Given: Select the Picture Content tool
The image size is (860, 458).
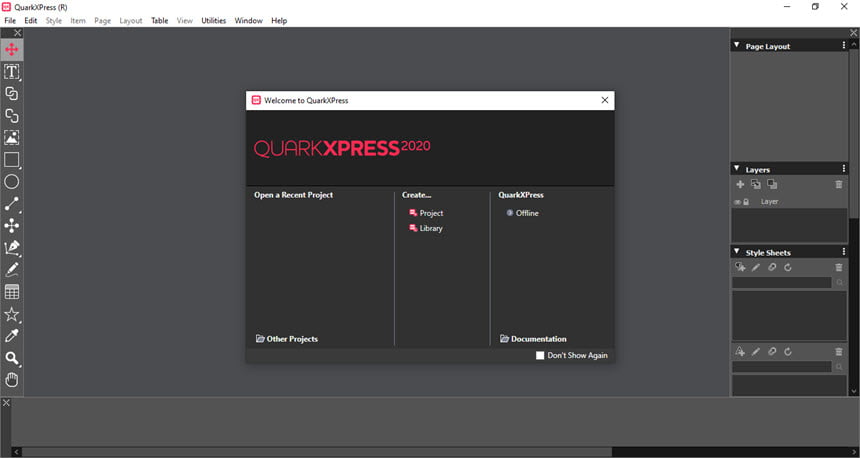Looking at the screenshot, I should [x=12, y=137].
